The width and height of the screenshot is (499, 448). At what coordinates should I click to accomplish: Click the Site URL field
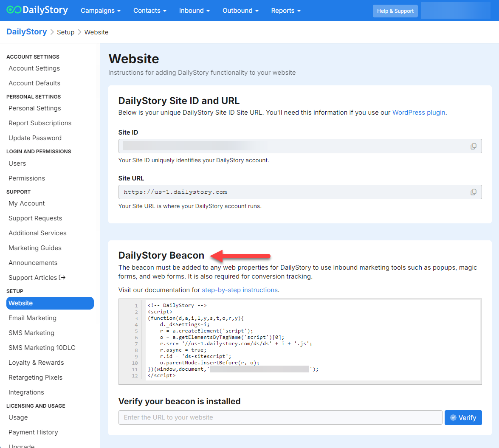(x=300, y=192)
